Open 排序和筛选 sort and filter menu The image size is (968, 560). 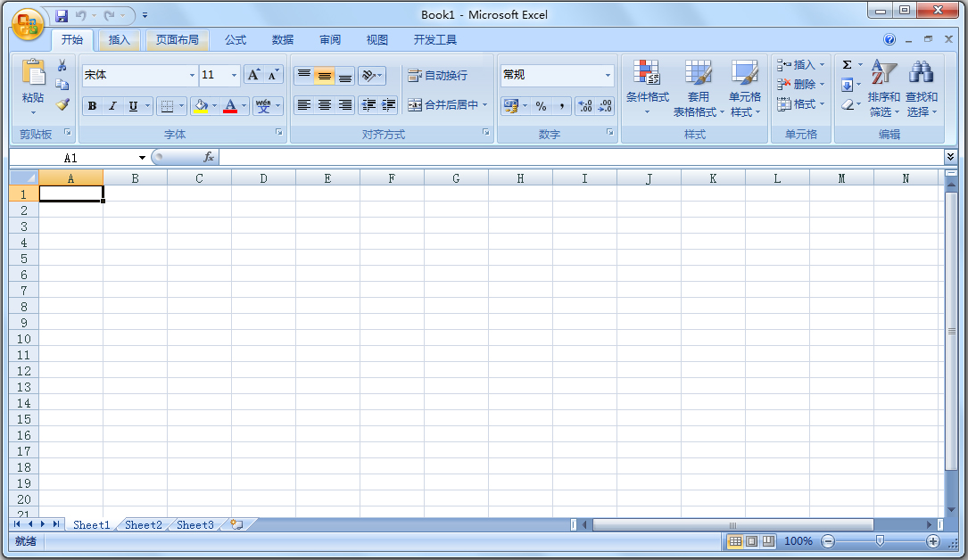[x=883, y=87]
